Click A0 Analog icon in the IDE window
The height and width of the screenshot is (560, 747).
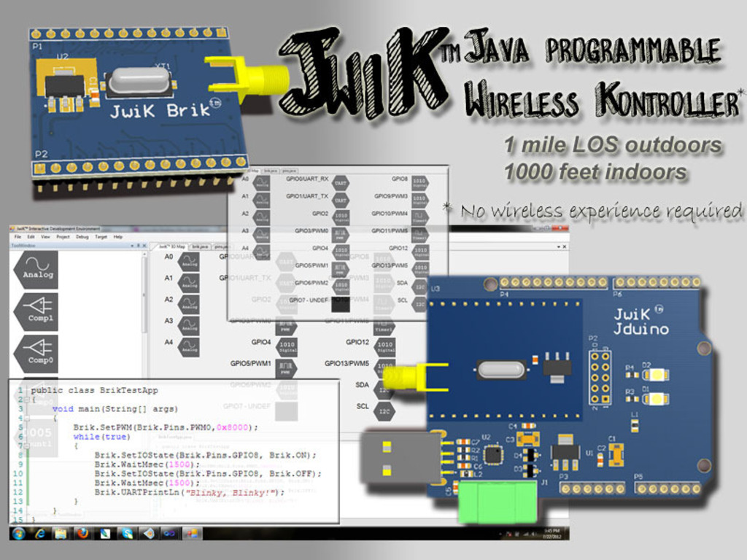pos(189,262)
